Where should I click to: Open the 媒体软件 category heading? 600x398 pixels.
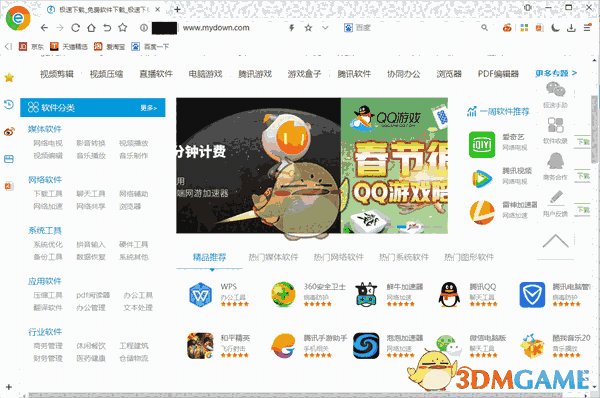(45, 129)
